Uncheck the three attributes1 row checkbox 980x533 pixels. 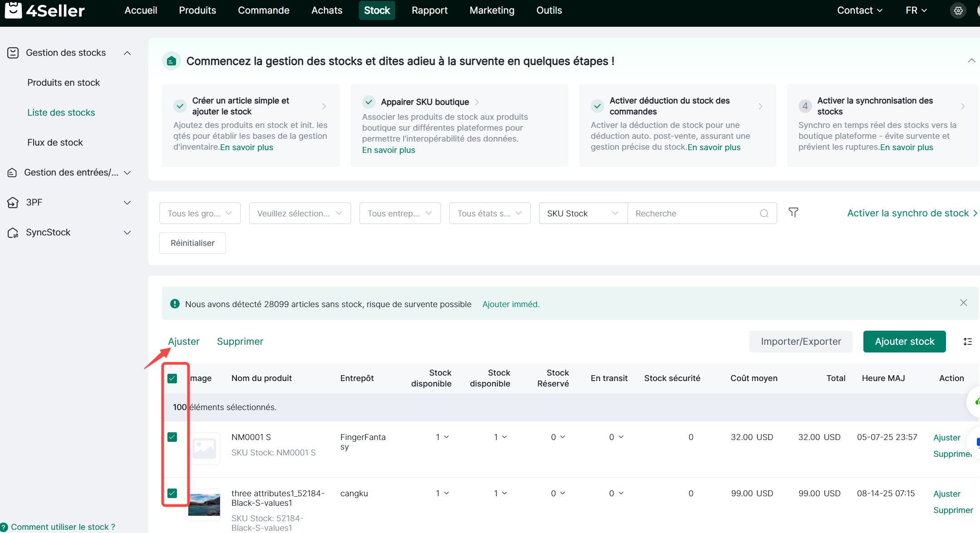tap(172, 493)
